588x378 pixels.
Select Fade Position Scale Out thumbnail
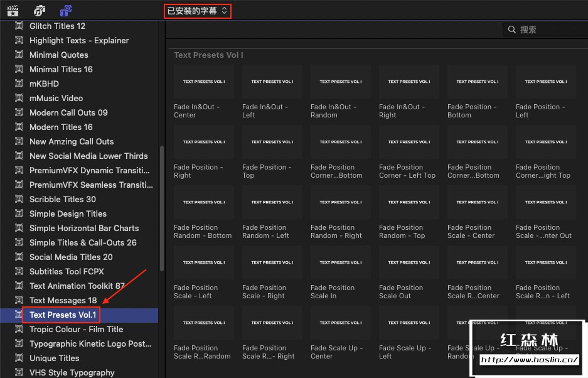[409, 262]
